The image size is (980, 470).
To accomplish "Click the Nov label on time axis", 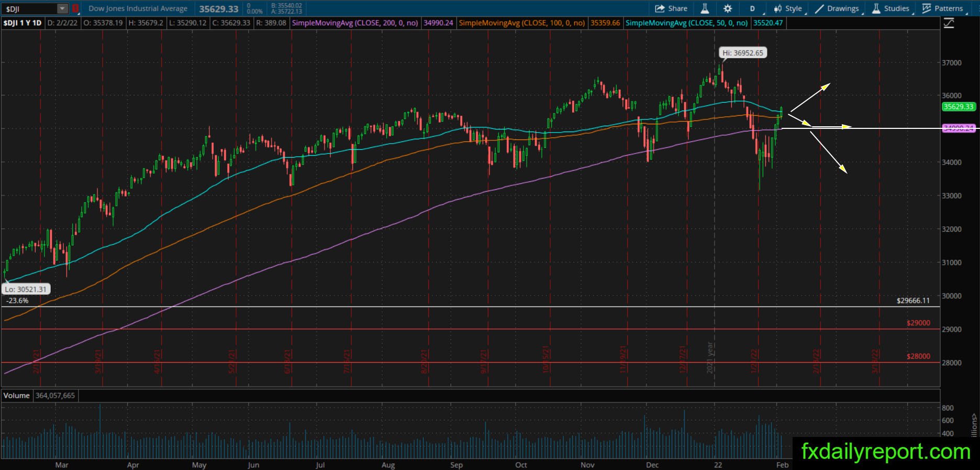I will point(587,465).
